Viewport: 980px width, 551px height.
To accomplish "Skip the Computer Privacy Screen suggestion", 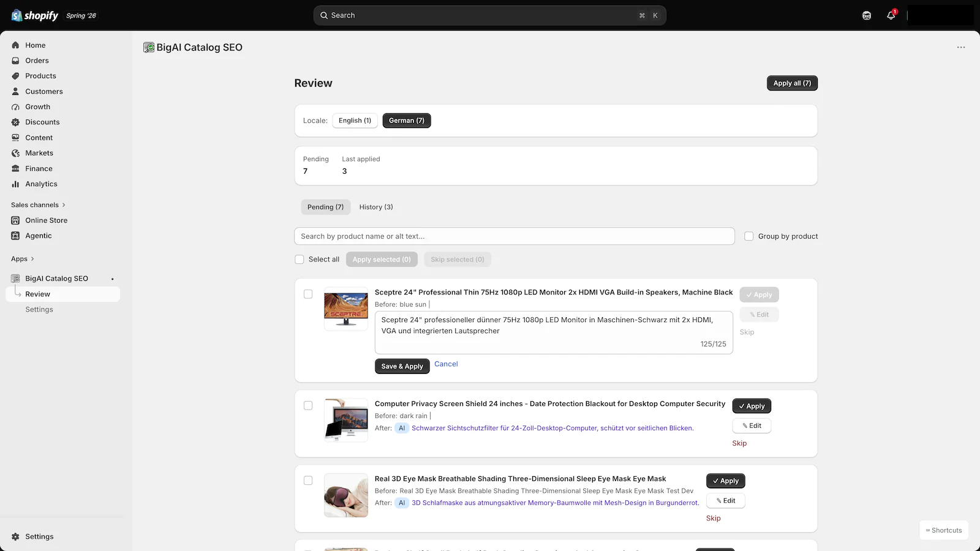I will coord(739,443).
